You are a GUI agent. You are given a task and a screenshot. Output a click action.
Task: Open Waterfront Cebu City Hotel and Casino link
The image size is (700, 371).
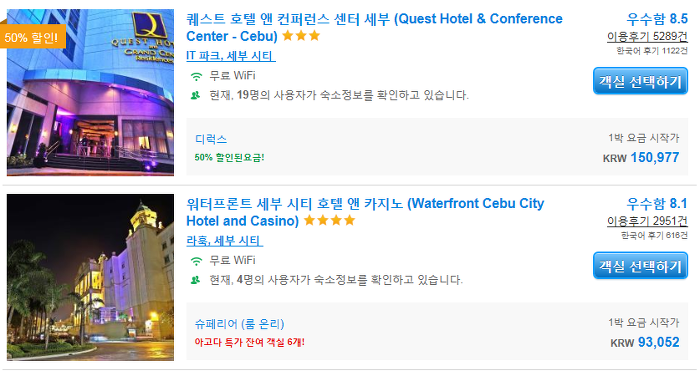tap(365, 212)
